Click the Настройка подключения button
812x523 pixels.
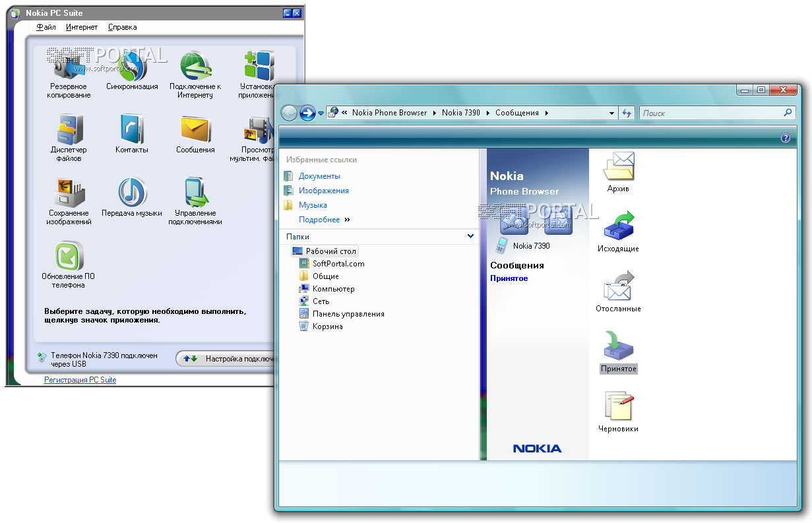tap(226, 359)
